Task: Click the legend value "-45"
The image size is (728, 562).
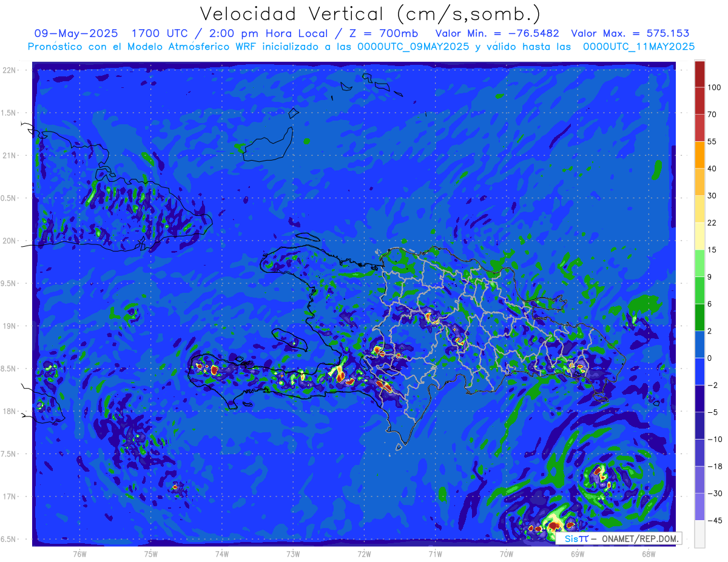Action: [714, 520]
